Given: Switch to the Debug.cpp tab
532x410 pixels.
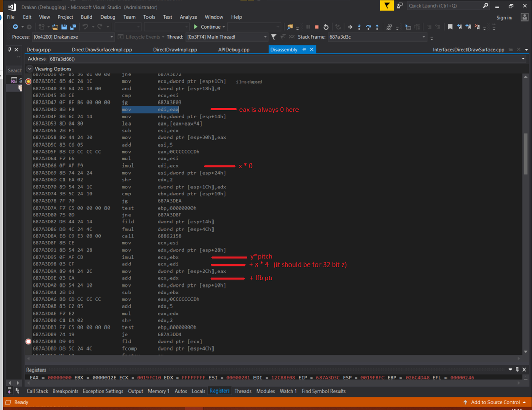Looking at the screenshot, I should tap(38, 50).
